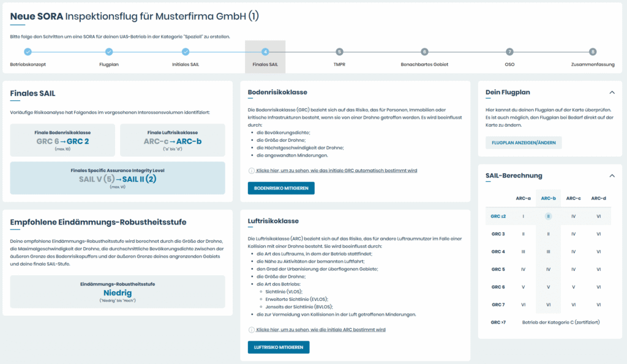Click the 'SAIL V (5) → SAIL II (2)' value
The height and width of the screenshot is (364, 627).
pos(118,179)
